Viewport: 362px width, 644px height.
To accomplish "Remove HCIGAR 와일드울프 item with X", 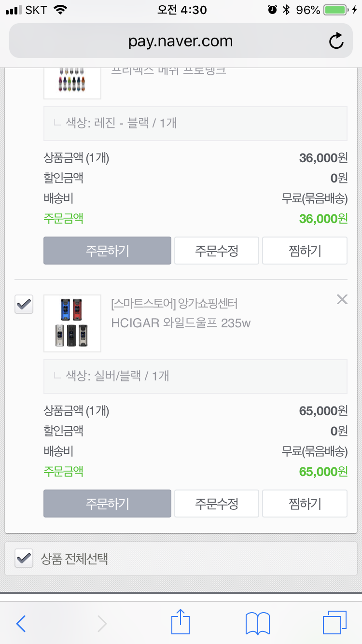I will [342, 300].
